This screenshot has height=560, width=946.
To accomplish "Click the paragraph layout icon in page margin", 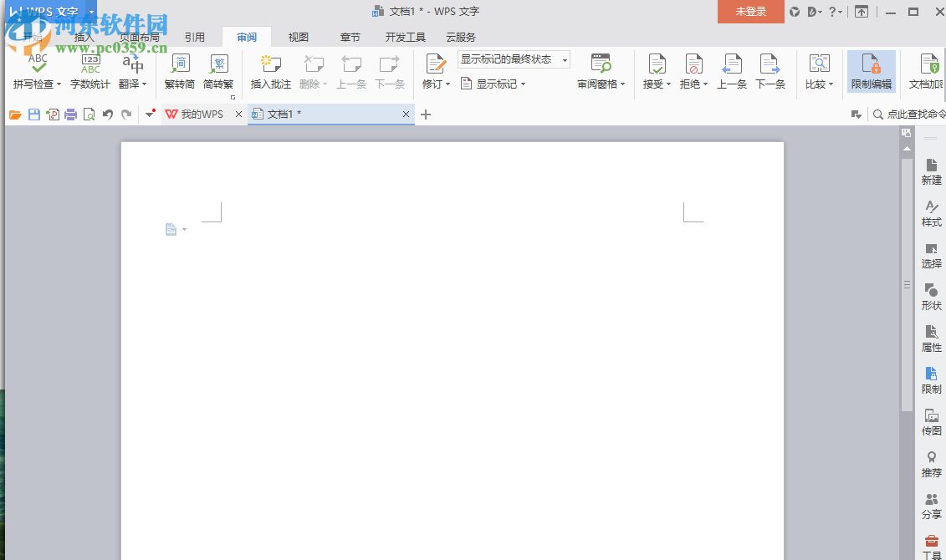I will 171,229.
